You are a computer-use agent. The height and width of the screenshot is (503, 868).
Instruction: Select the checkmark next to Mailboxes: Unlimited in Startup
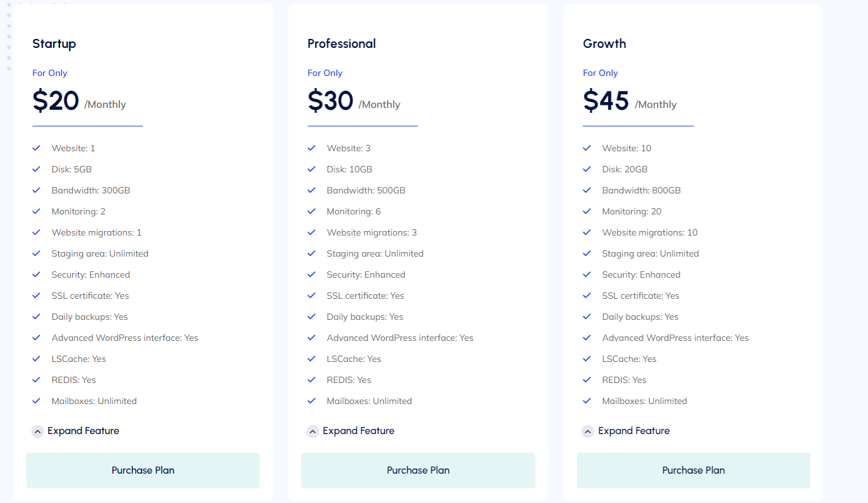[37, 401]
